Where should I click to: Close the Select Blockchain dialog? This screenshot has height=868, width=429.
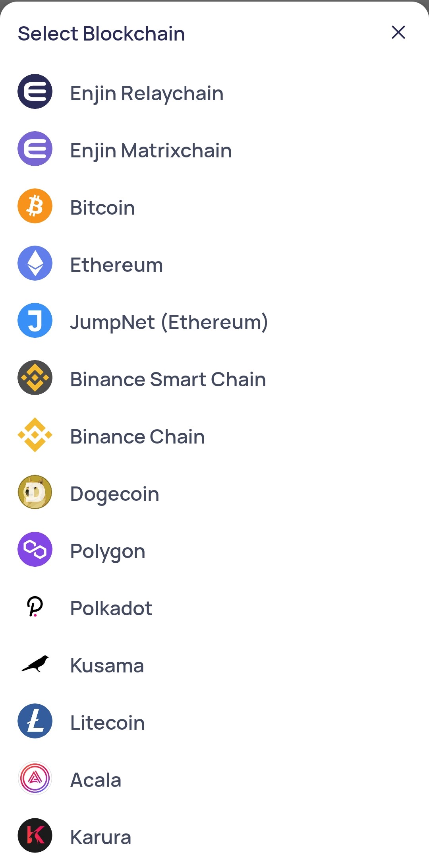click(398, 32)
